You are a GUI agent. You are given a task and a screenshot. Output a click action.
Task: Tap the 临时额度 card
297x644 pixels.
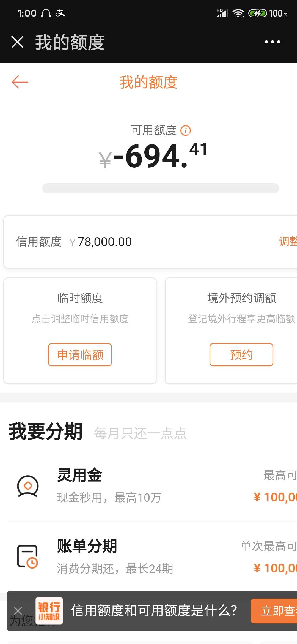click(x=80, y=331)
